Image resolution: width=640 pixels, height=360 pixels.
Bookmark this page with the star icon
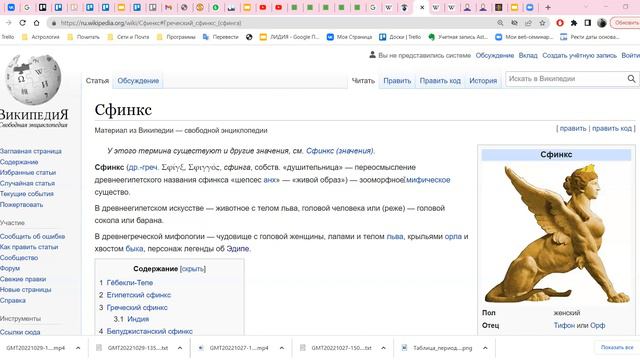pyautogui.click(x=542, y=23)
